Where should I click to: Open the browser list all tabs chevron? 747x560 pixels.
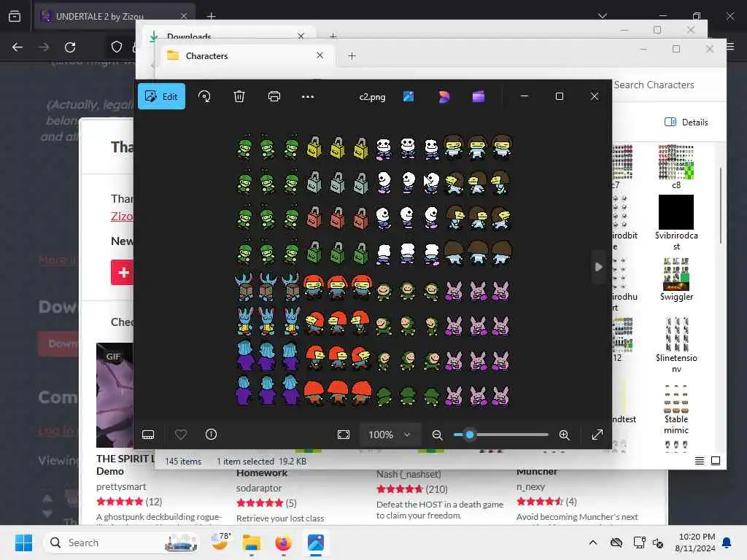(603, 16)
